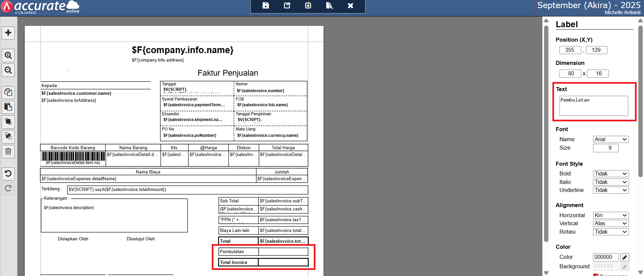Click the copy element icon
The width and height of the screenshot is (644, 276).
[8, 92]
